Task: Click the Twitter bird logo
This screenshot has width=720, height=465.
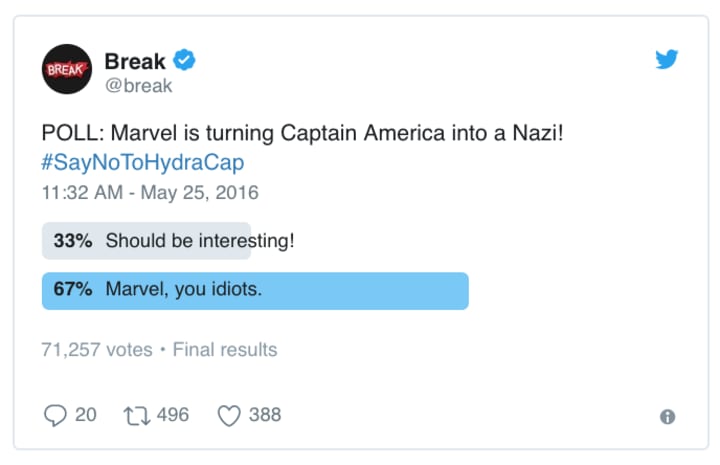Action: coord(667,60)
